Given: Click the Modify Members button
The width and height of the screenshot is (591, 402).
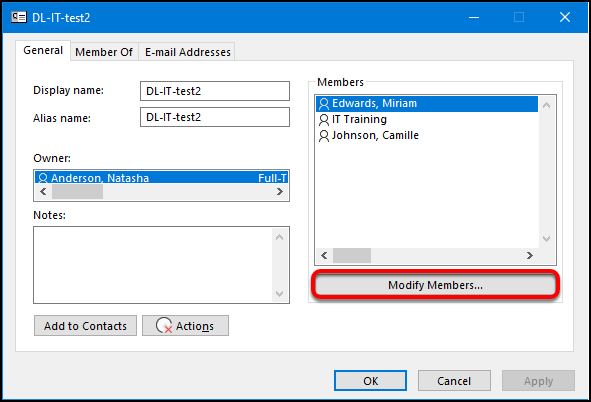Looking at the screenshot, I should coord(435,285).
